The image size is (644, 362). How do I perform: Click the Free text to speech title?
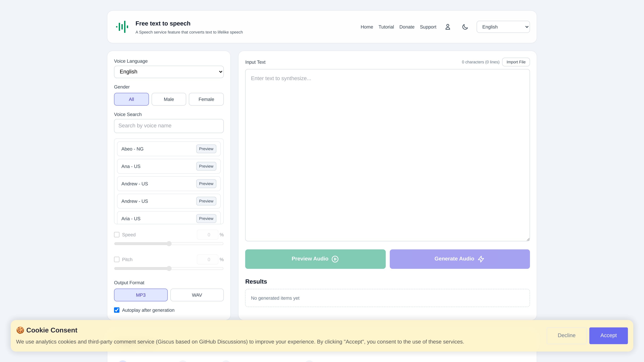coord(163,23)
